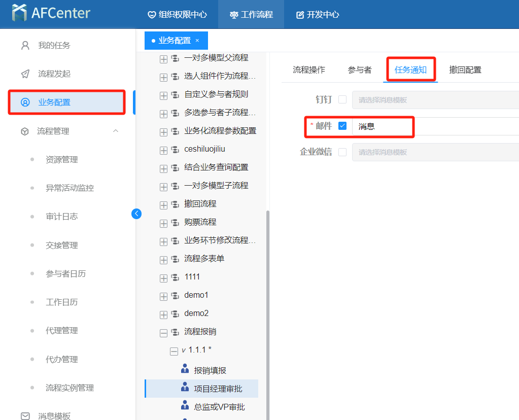Click the 流程发起 paper plane icon
This screenshot has height=420, width=519.
(25, 74)
